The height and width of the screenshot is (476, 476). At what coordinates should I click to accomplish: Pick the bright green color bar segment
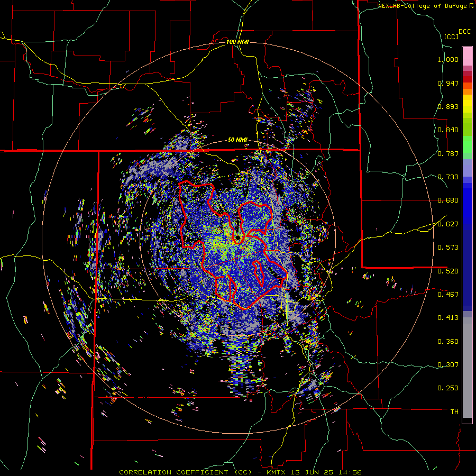(467, 144)
